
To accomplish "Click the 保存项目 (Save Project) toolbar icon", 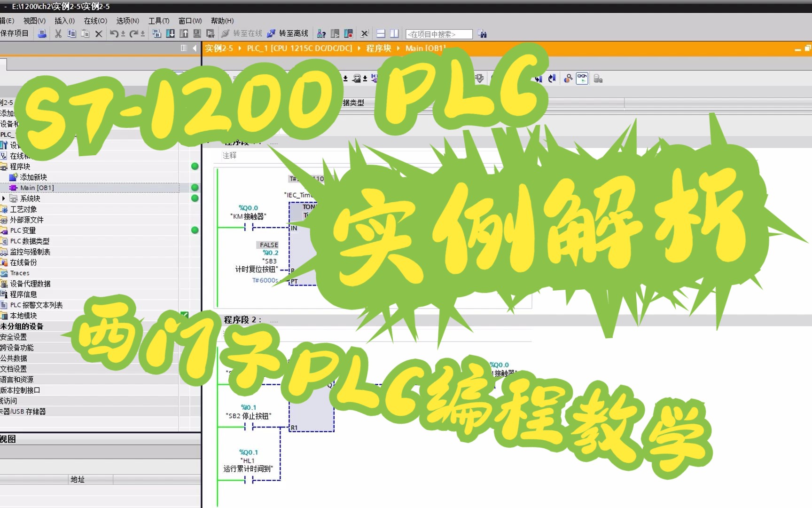I will pos(14,33).
